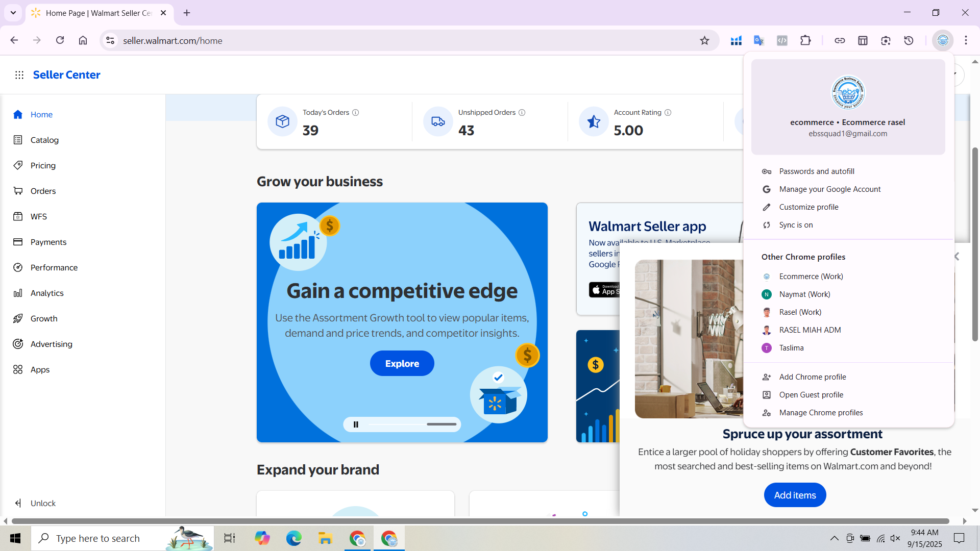Pause the Grow your business carousel

point(356,424)
